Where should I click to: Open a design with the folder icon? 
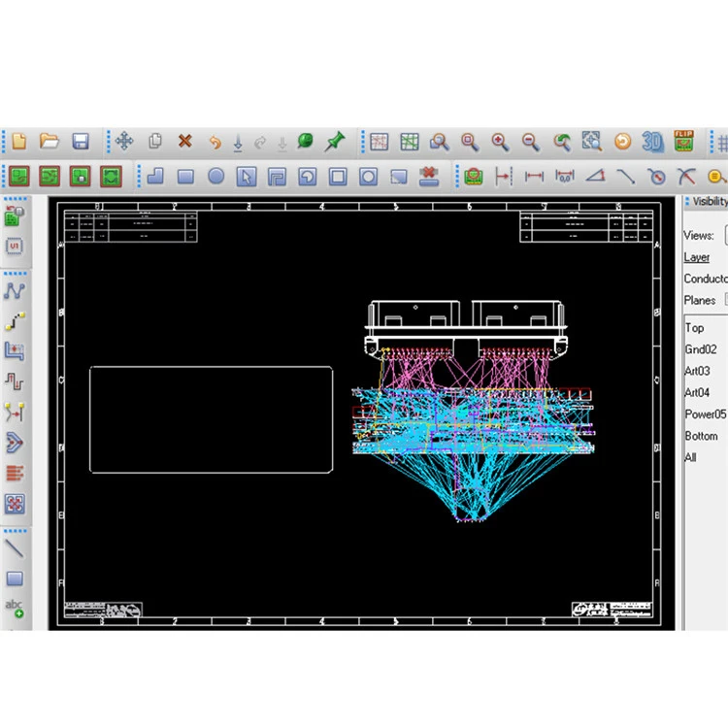pyautogui.click(x=50, y=141)
